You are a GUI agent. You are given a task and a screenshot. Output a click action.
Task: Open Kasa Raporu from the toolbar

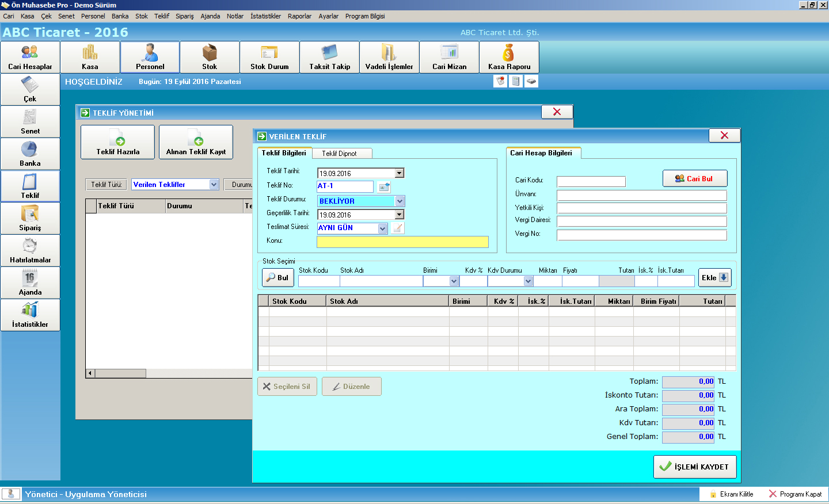point(509,58)
